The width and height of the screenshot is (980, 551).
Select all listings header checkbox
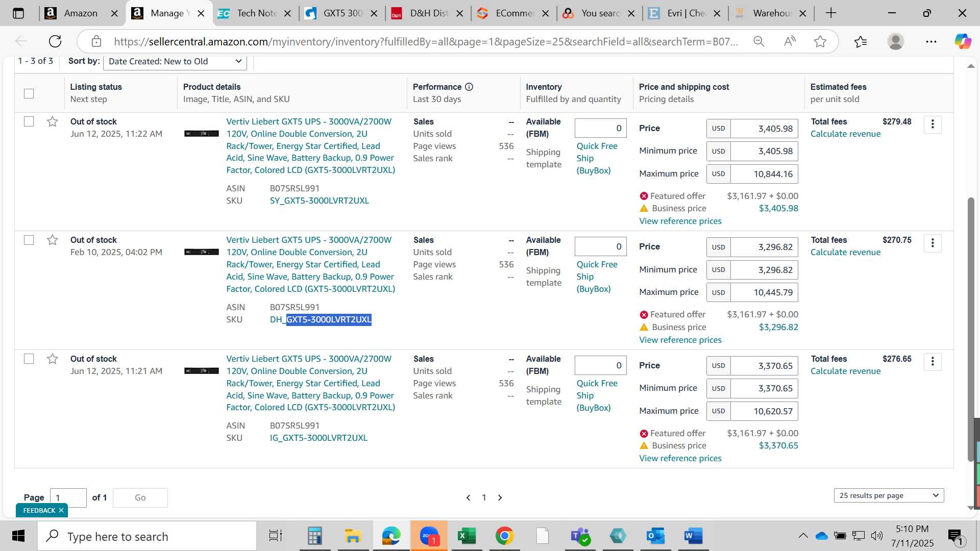click(29, 93)
